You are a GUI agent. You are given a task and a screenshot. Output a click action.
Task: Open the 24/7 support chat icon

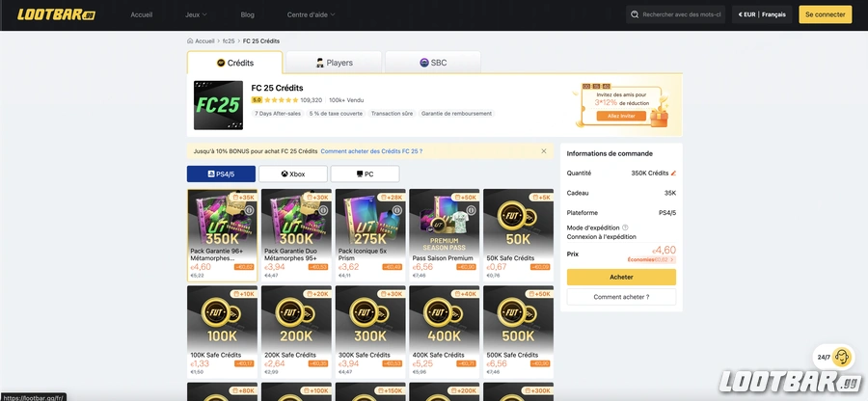[x=841, y=357]
